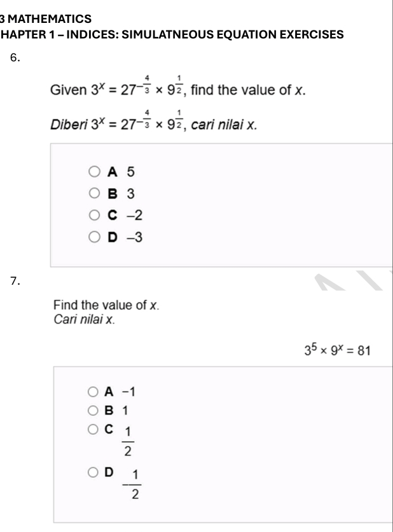Image resolution: width=393 pixels, height=532 pixels.
Task: Click the Chapter 1 Indices exercises title
Action: point(172,33)
